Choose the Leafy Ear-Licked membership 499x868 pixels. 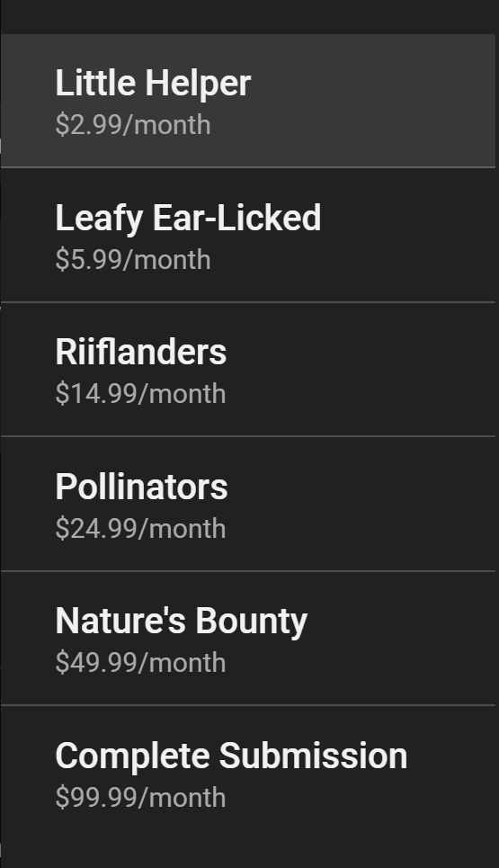[x=248, y=235]
